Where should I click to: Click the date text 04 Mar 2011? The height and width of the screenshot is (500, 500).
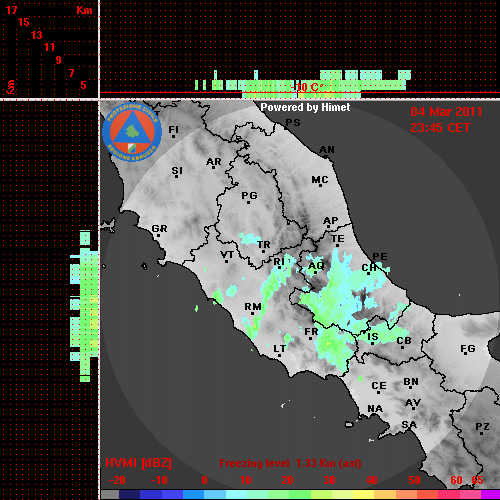pos(446,112)
